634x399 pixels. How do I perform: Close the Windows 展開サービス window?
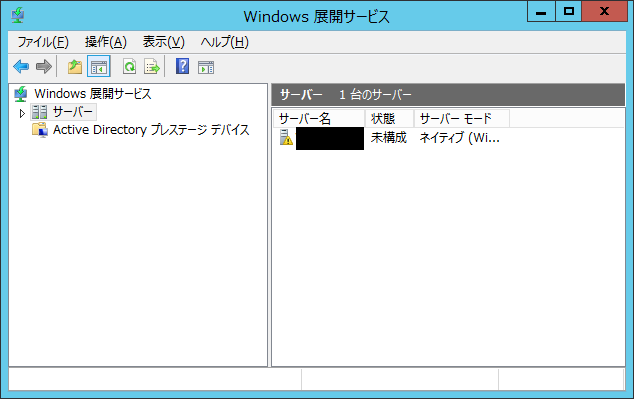point(604,11)
